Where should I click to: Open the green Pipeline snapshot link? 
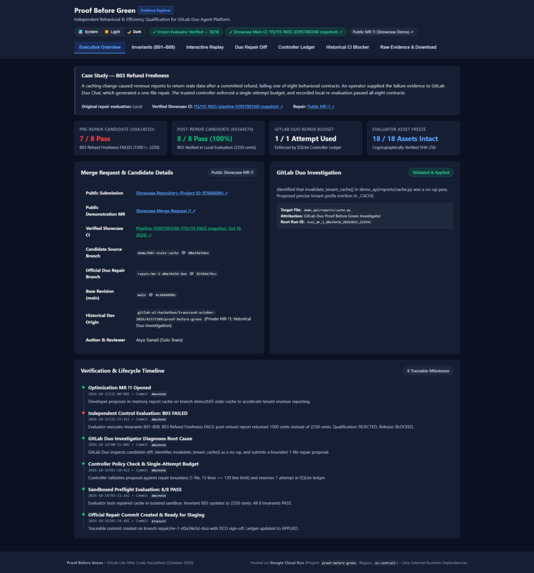coord(189,232)
